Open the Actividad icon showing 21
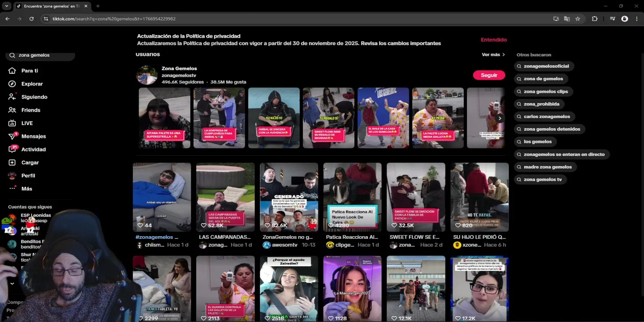The width and height of the screenshot is (644, 322). coord(12,149)
